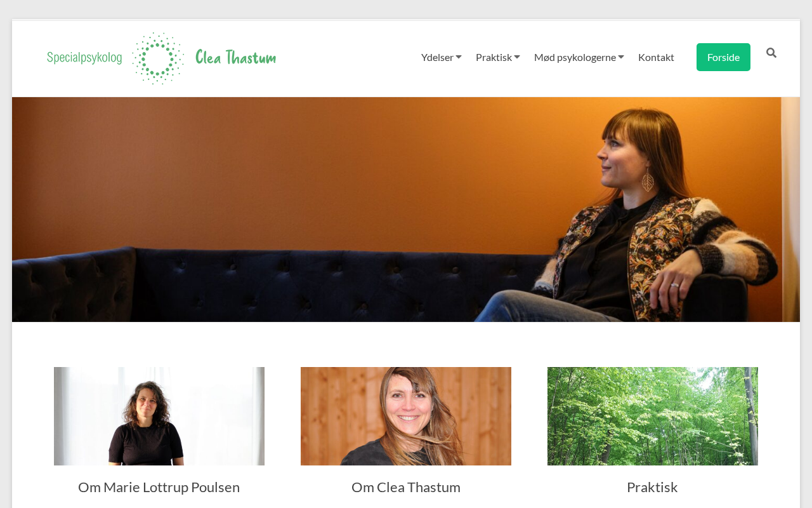This screenshot has width=812, height=508.
Task: Expand the Praktisk menu arrow
Action: [517, 57]
